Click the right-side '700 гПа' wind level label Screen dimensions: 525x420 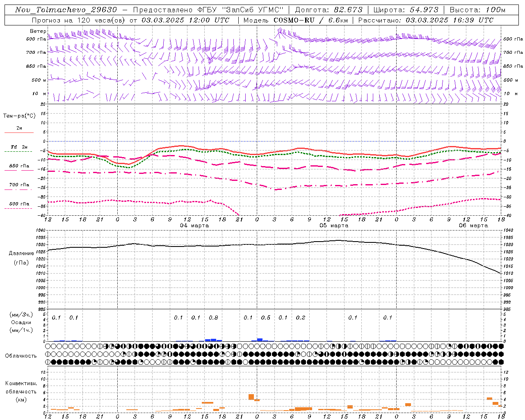pos(513,52)
